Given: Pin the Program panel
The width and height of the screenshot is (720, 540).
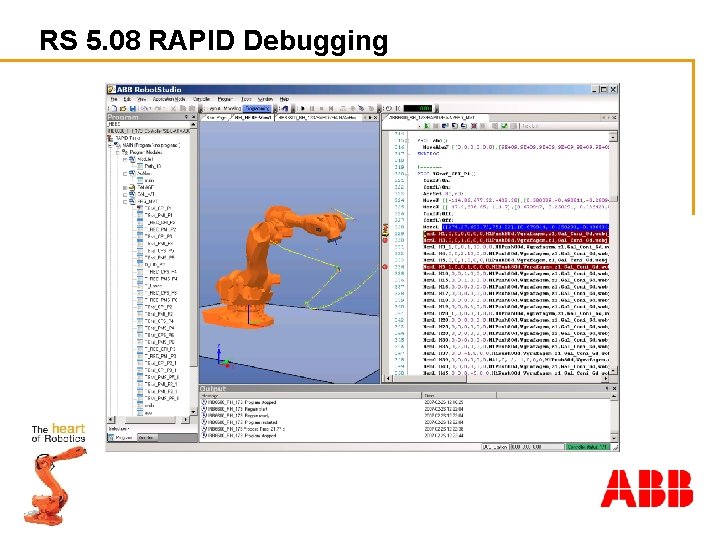Looking at the screenshot, I should (186, 117).
